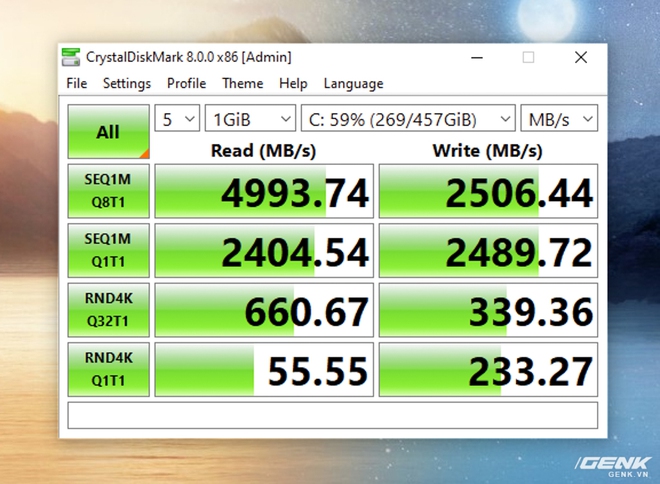Open the Language menu

tap(354, 83)
